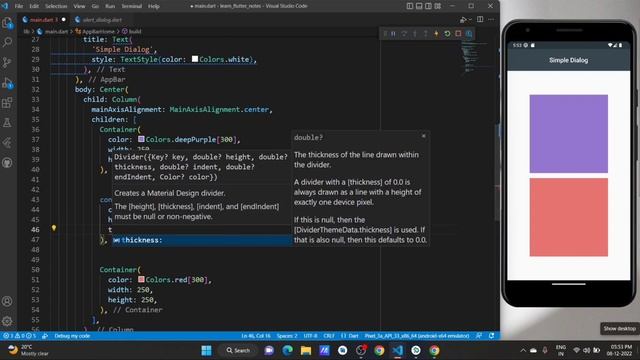Toggle the bottom panel layout icon

coord(419,6)
